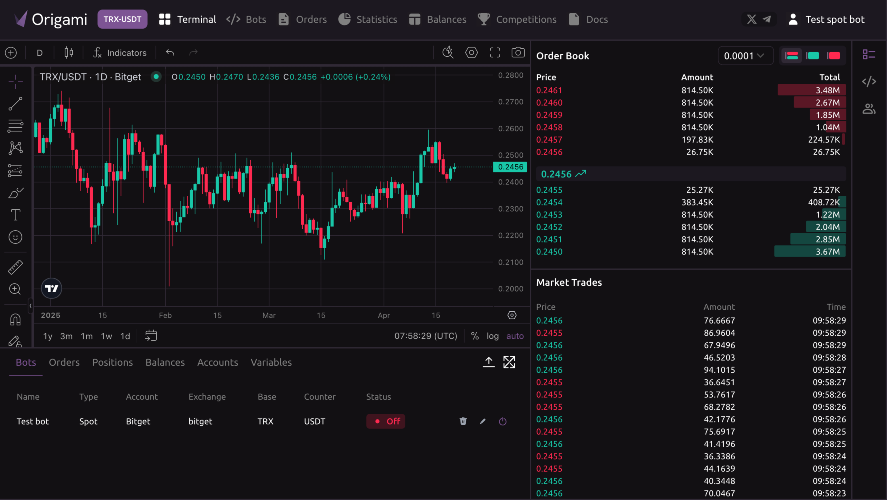Open the Test spot bot account menu
The image size is (887, 500).
pos(826,19)
